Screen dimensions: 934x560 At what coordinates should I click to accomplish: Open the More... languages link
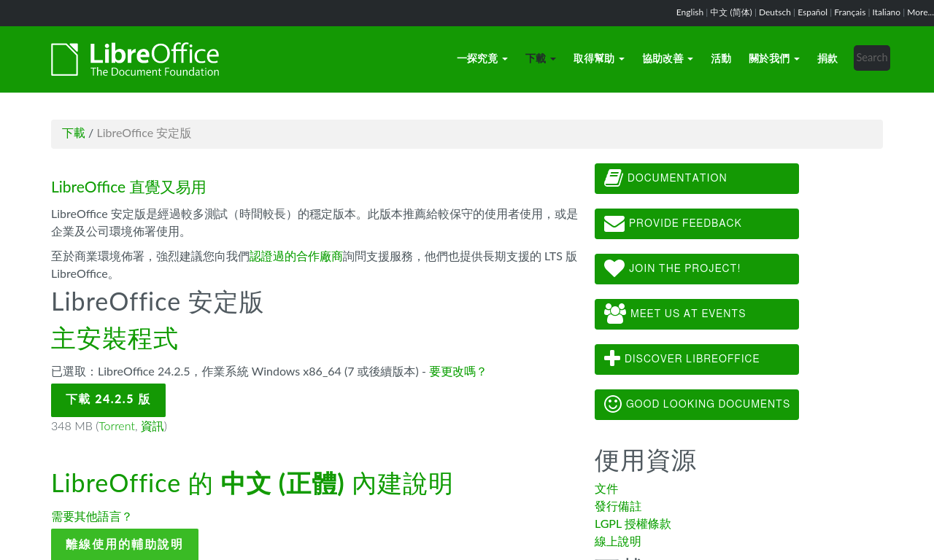click(920, 12)
